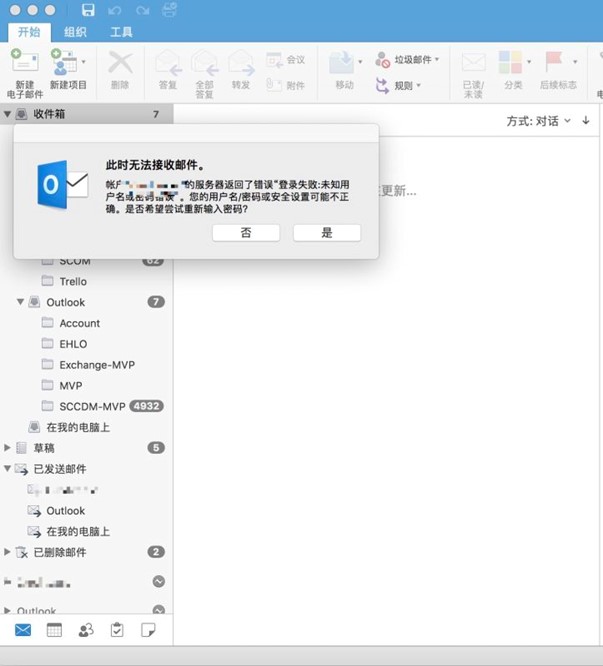Switch to Notes view in the bottom bar
The image size is (603, 666).
click(148, 630)
